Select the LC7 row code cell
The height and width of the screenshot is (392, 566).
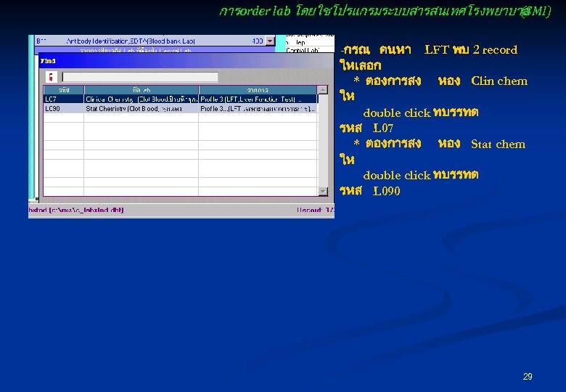[64, 99]
